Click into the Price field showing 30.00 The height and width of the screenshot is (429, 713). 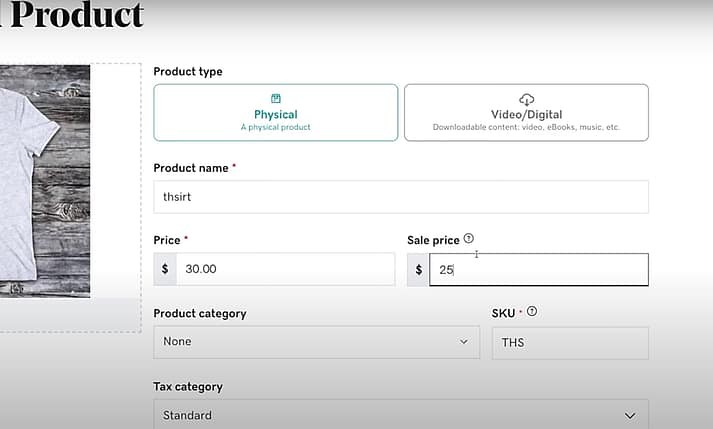(285, 269)
